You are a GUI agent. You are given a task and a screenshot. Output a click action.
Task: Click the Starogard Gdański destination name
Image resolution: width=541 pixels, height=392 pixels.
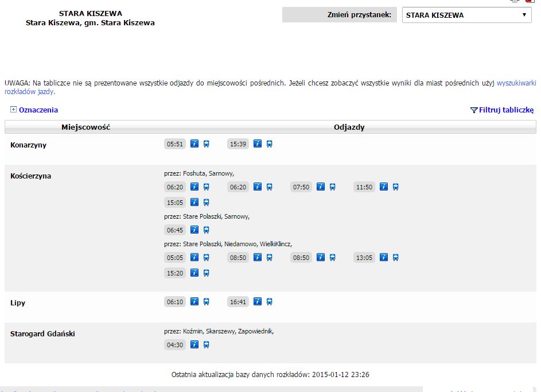tap(42, 334)
